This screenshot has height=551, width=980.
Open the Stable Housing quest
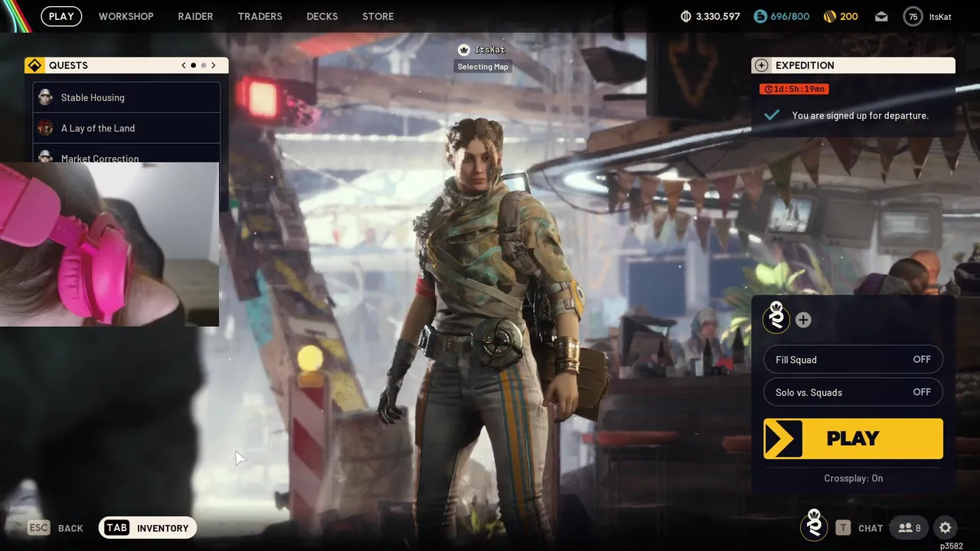[x=126, y=97]
